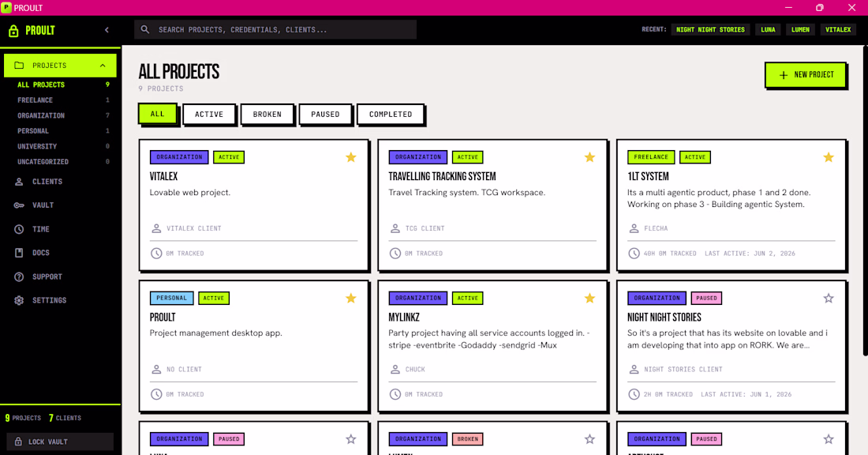Click clock icon on Night Night Stories card
Viewport: 868px width, 455px height.
(634, 394)
